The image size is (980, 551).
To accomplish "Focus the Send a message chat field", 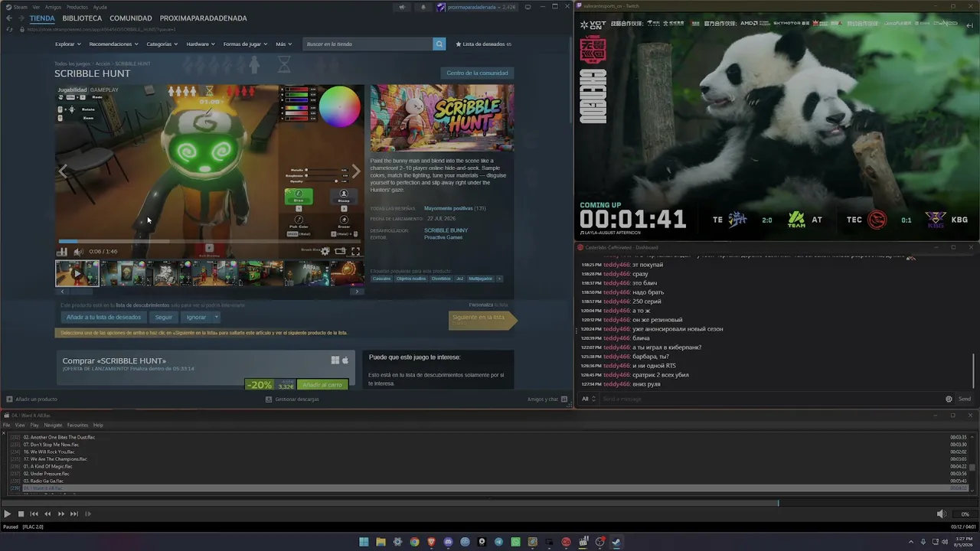I will (x=772, y=399).
